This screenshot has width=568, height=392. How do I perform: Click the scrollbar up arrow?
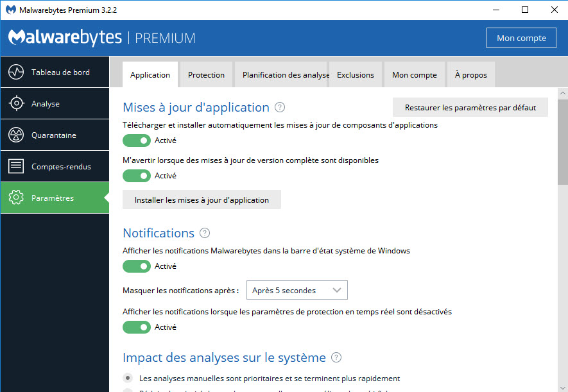563,93
